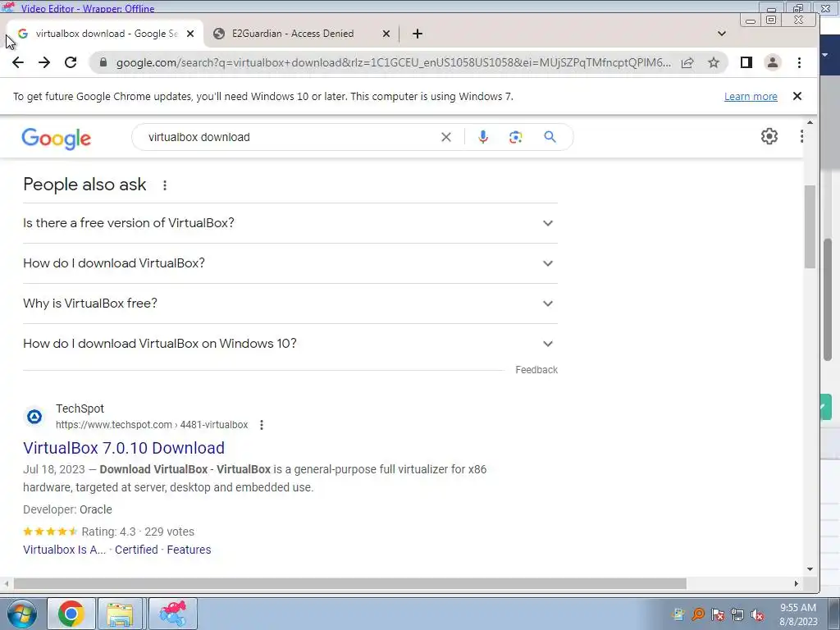Click the network tray icon

(737, 615)
